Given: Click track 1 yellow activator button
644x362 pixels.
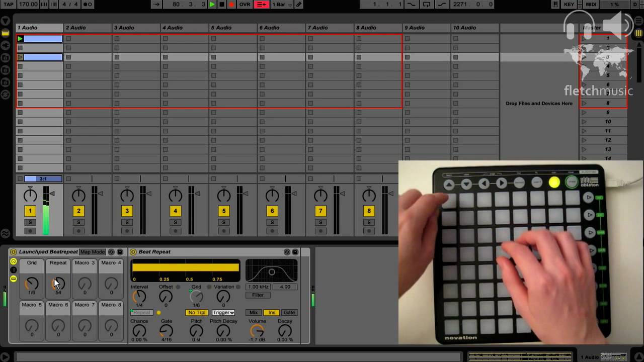Looking at the screenshot, I should click(x=30, y=211).
